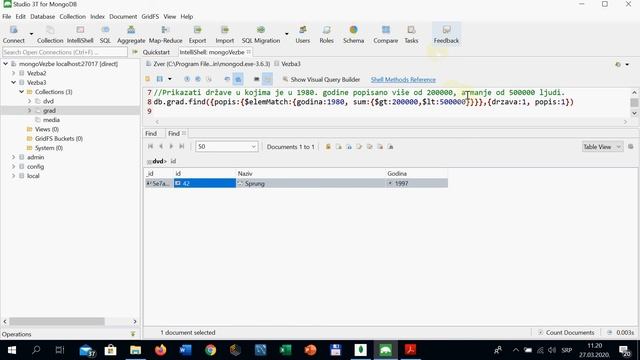Open the Compare tool
Screen dimensions: 640x360
385,34
